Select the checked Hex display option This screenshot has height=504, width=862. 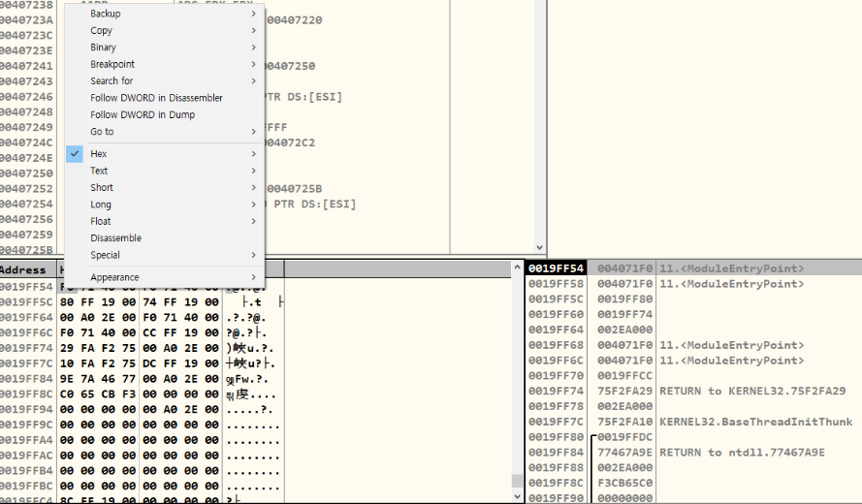tap(165, 154)
